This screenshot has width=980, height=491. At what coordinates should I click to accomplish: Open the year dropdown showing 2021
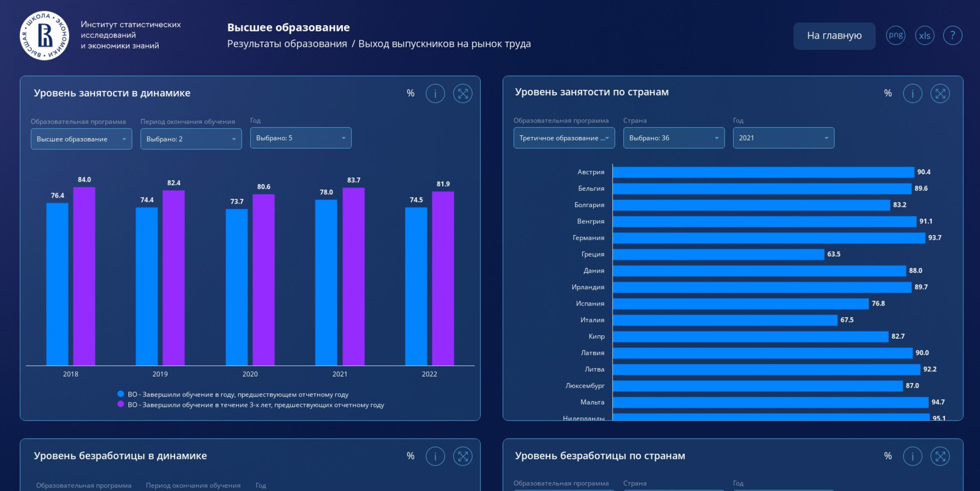pyautogui.click(x=783, y=138)
